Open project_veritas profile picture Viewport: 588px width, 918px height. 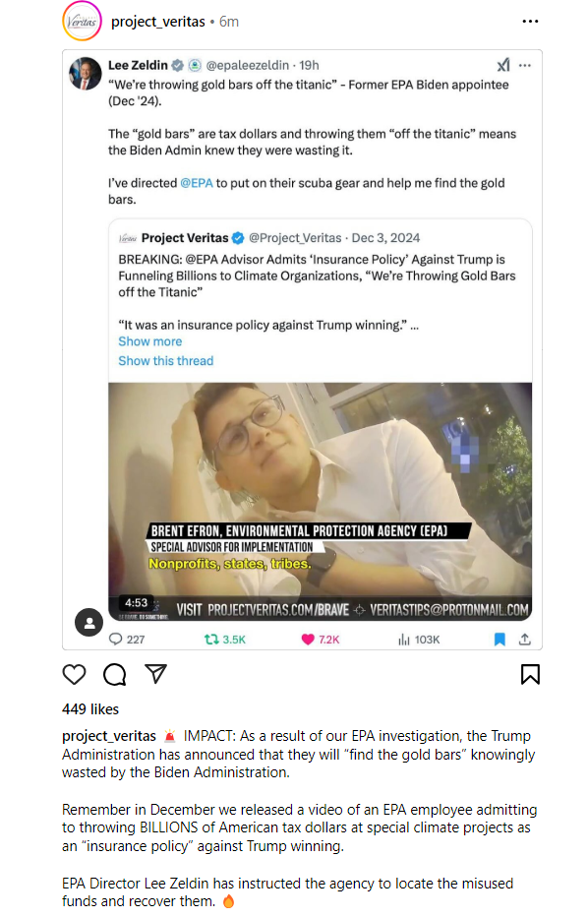coord(82,21)
